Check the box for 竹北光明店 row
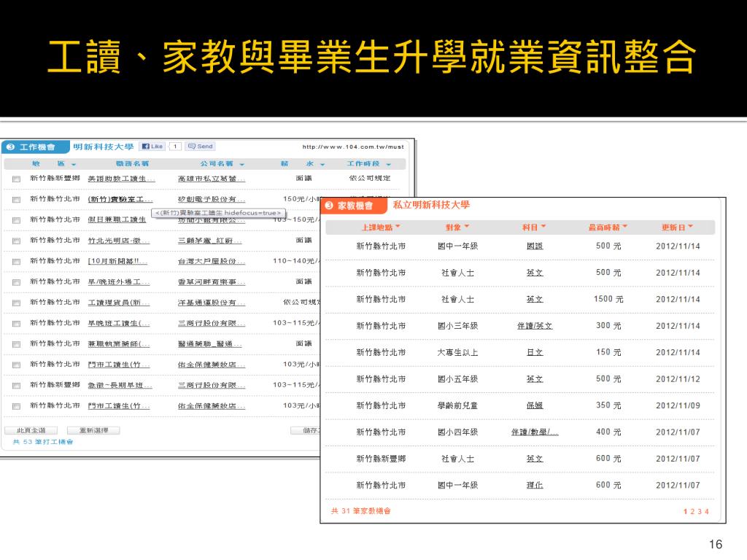This screenshot has height=560, width=747. (16, 241)
